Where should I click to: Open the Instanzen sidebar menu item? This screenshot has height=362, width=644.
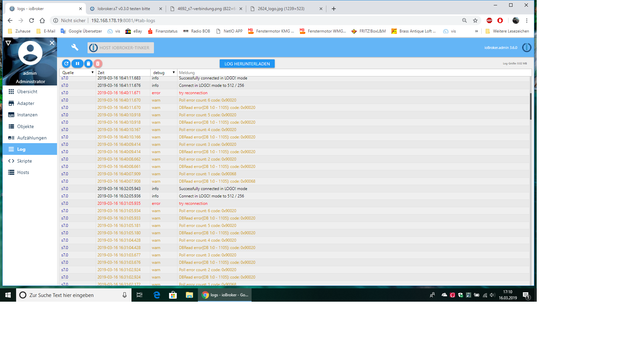[27, 115]
